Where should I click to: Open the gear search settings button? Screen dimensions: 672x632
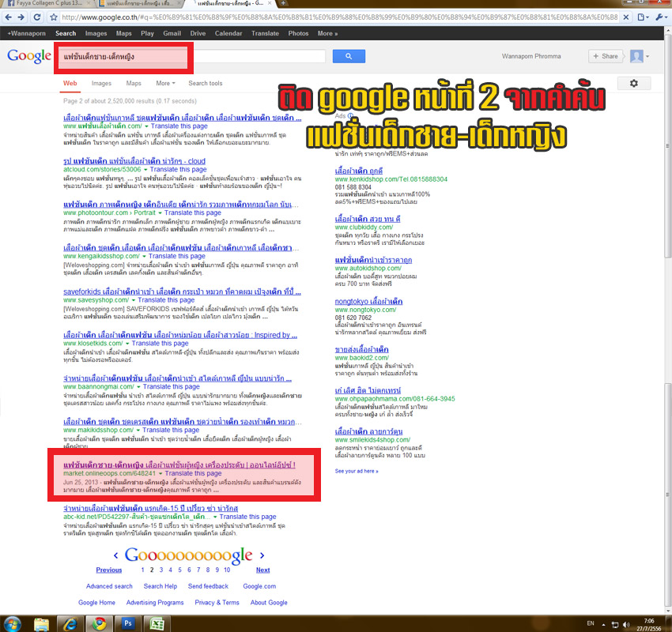pos(634,83)
